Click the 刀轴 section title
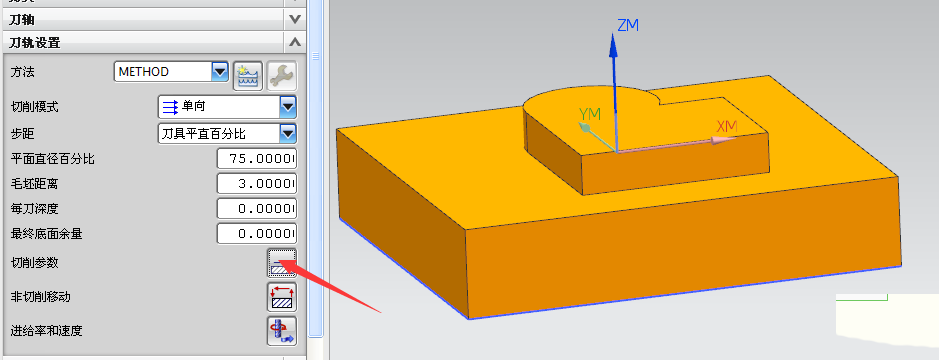This screenshot has width=939, height=360. pyautogui.click(x=22, y=19)
